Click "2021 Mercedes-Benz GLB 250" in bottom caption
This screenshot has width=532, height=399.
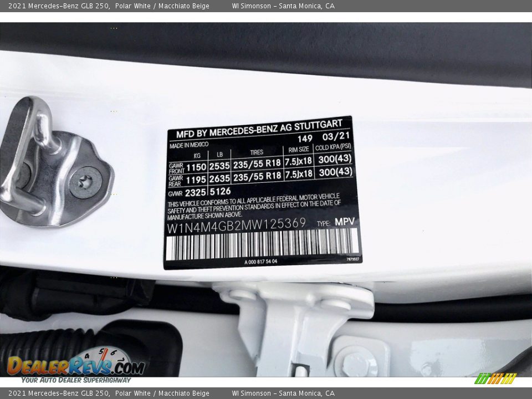click(x=59, y=393)
